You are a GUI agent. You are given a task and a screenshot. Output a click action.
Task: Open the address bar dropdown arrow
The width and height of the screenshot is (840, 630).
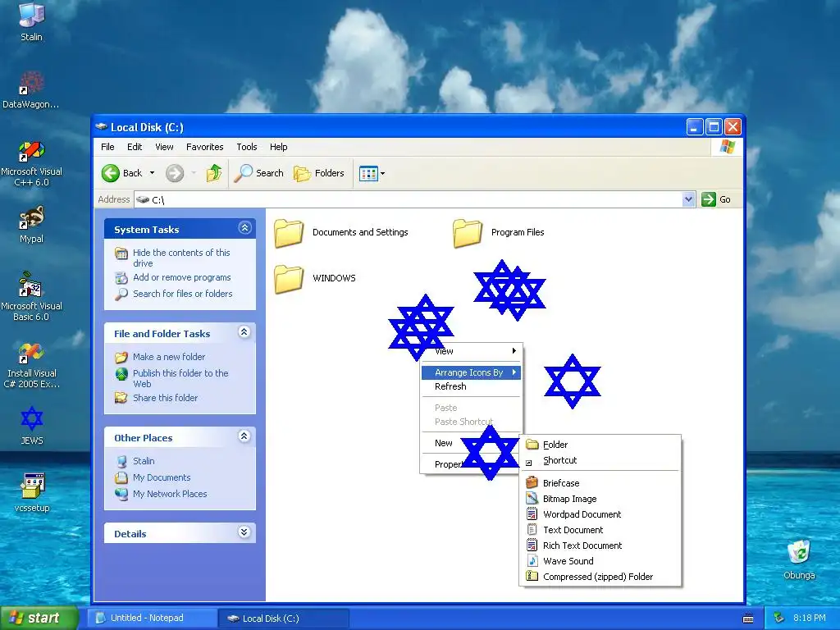coord(688,199)
